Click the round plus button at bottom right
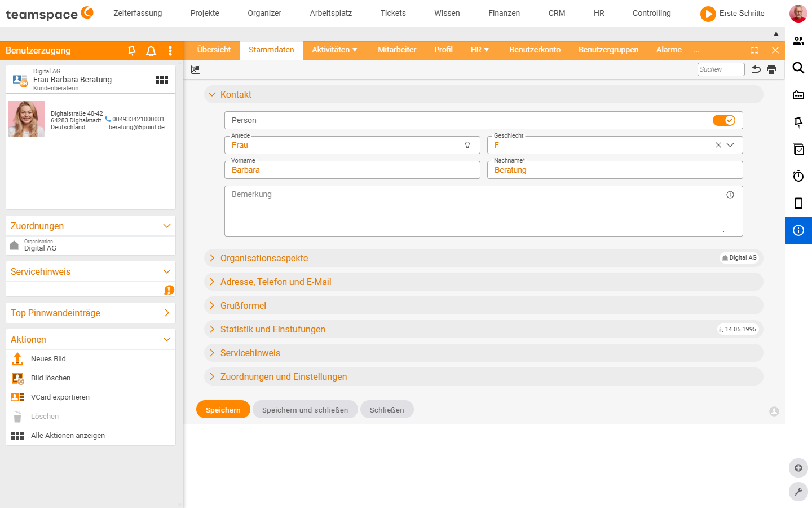This screenshot has width=812, height=508. 798,468
